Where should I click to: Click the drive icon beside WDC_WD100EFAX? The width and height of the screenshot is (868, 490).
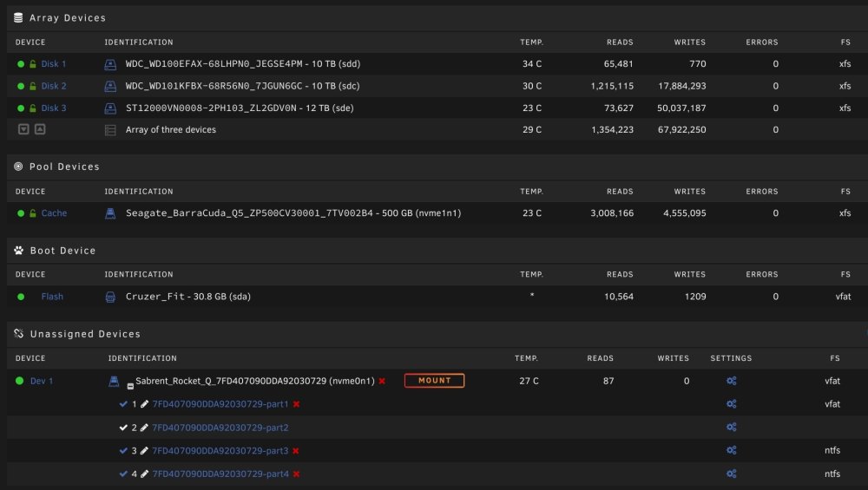110,64
